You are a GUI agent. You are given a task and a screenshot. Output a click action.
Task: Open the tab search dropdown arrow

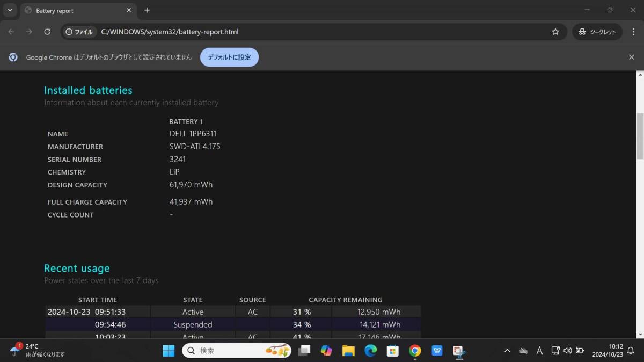pos(10,10)
